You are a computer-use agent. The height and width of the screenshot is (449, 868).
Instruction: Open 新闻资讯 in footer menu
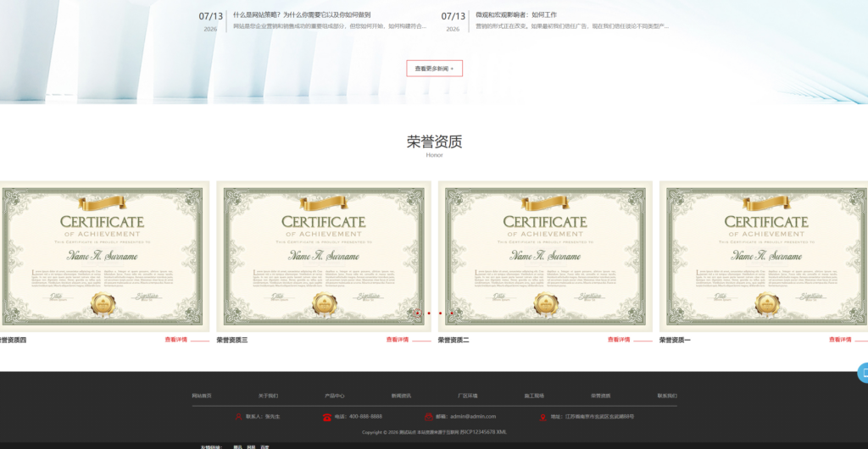click(401, 396)
